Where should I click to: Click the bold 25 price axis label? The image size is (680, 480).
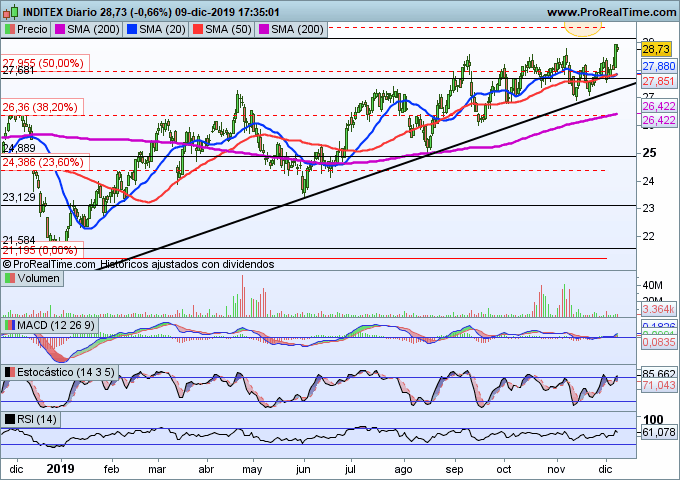649,153
